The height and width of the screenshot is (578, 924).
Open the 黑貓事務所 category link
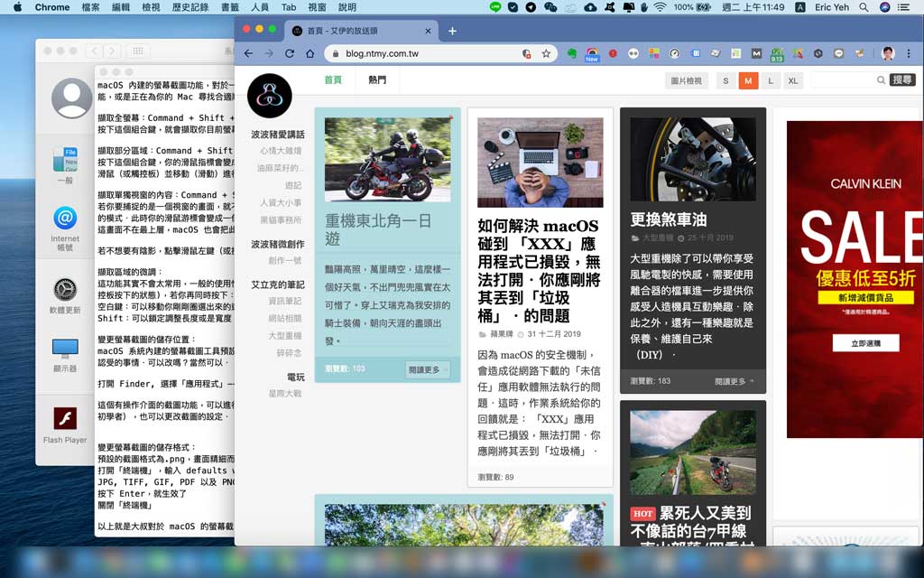pyautogui.click(x=281, y=220)
